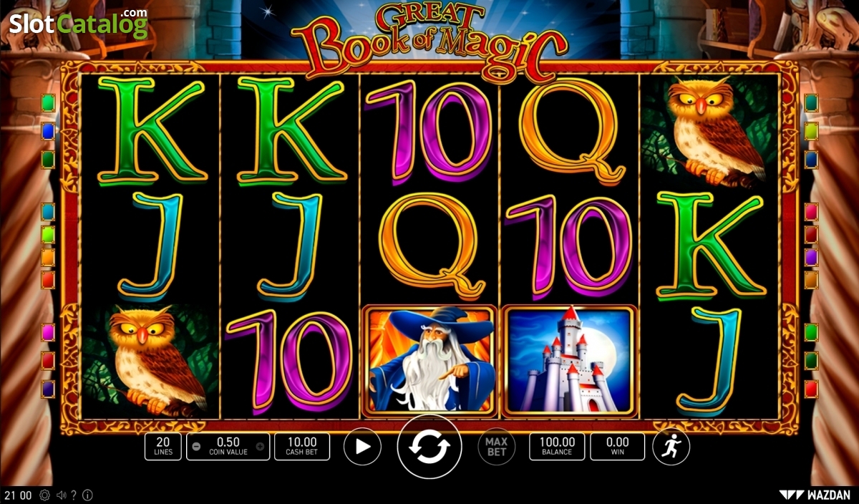Image resolution: width=859 pixels, height=504 pixels.
Task: Start autoplay with the play triangle button
Action: pos(362,447)
